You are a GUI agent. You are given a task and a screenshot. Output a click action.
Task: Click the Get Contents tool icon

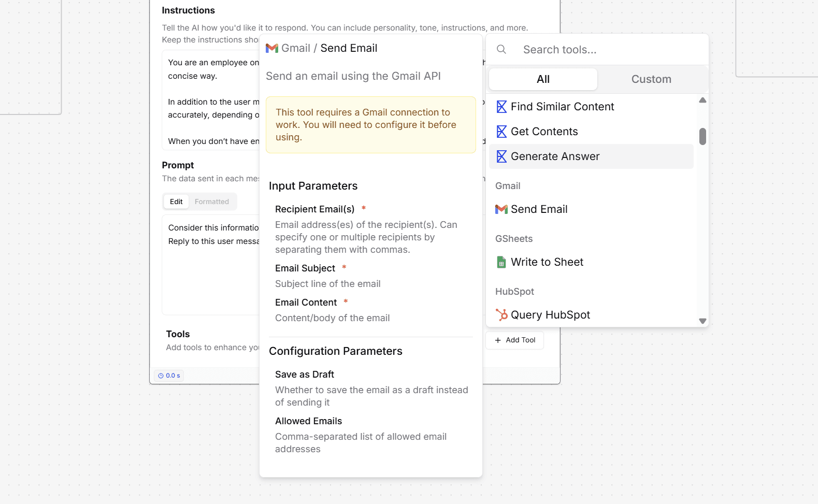click(x=501, y=132)
